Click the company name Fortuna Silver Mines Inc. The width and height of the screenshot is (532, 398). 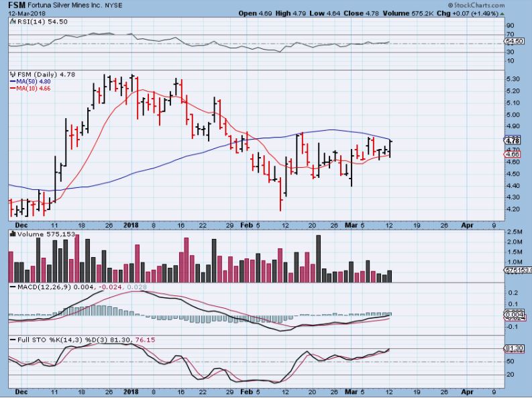coord(64,5)
